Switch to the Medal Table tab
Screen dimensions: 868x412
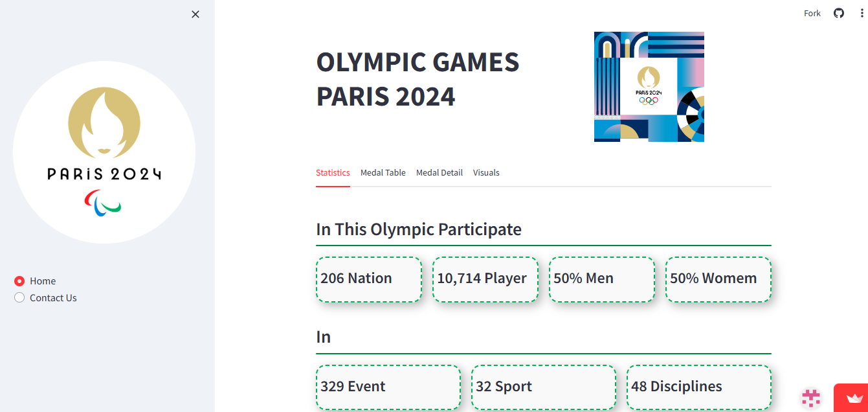click(x=383, y=173)
